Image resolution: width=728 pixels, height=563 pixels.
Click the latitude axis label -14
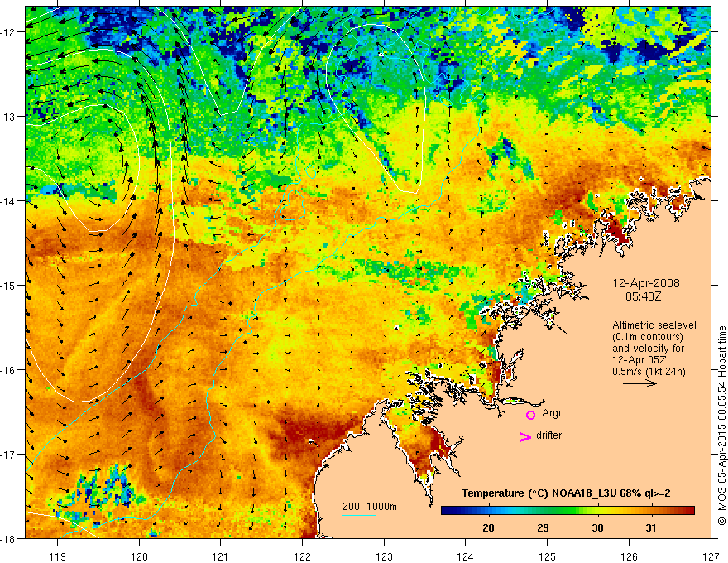(x=9, y=201)
